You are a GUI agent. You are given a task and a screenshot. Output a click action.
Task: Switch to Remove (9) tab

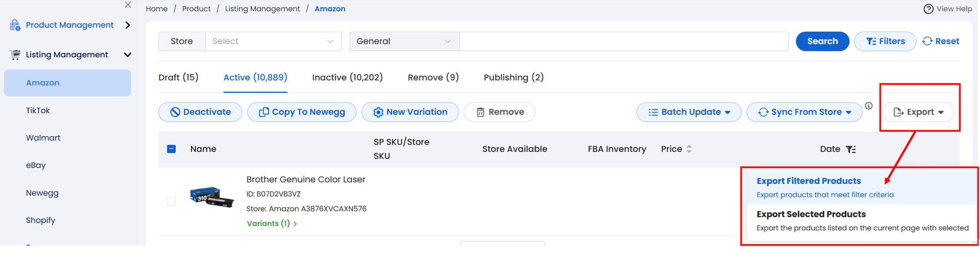(x=433, y=78)
